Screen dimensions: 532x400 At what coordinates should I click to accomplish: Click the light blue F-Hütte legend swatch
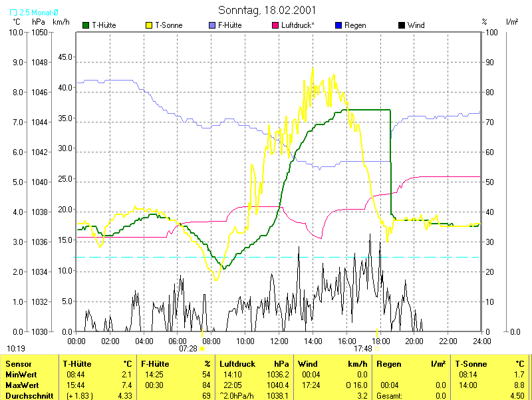212,25
